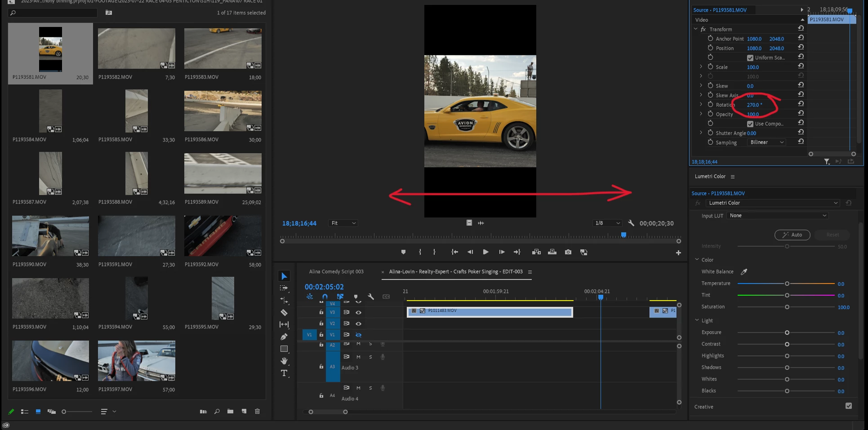Open the Input LUT dropdown

(x=777, y=216)
